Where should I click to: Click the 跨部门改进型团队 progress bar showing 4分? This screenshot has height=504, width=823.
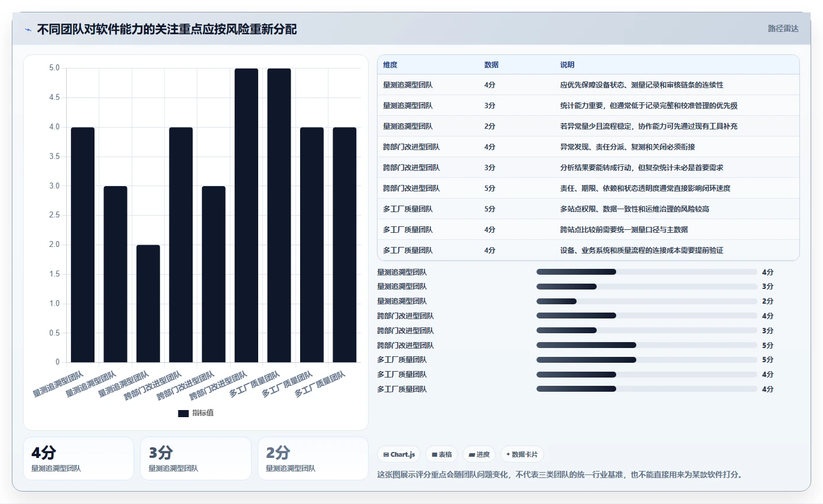click(x=646, y=316)
